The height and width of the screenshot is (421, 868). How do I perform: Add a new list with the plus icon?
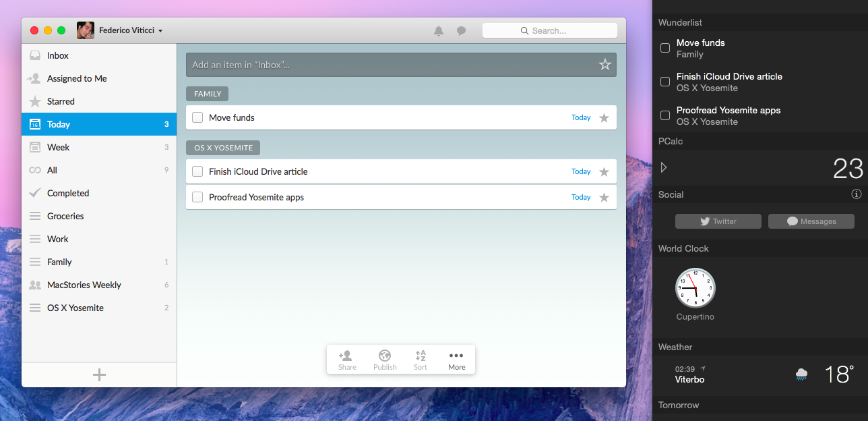99,375
